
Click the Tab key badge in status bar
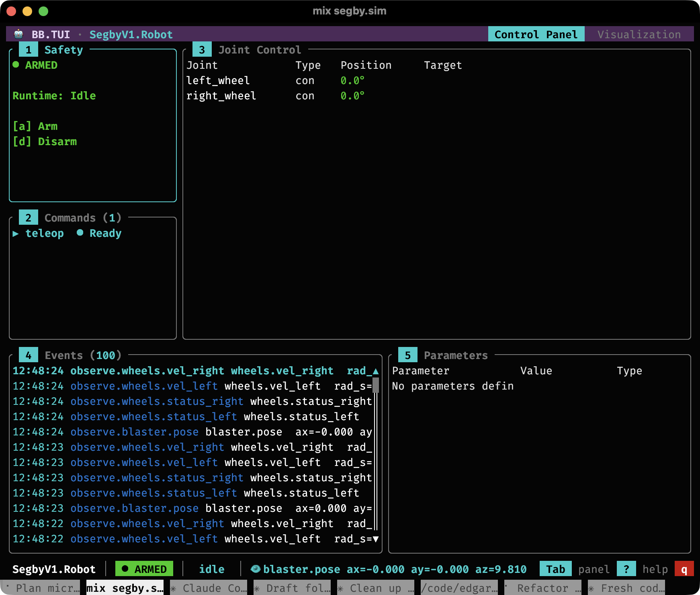point(555,569)
